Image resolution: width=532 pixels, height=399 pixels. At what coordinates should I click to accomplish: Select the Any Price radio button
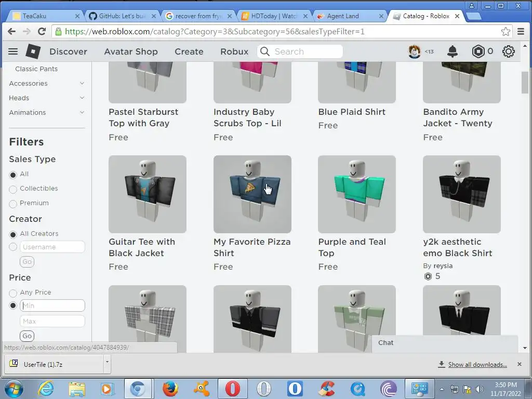coord(13,293)
